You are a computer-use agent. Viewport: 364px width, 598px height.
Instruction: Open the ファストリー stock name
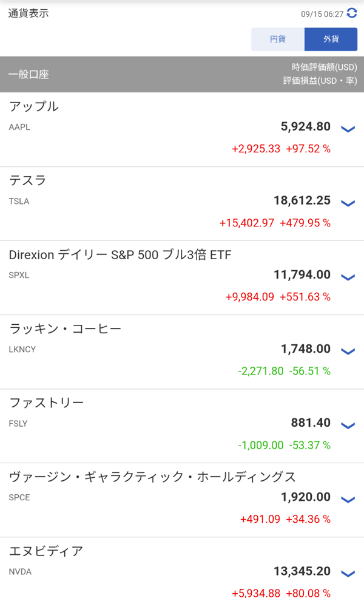click(x=47, y=403)
